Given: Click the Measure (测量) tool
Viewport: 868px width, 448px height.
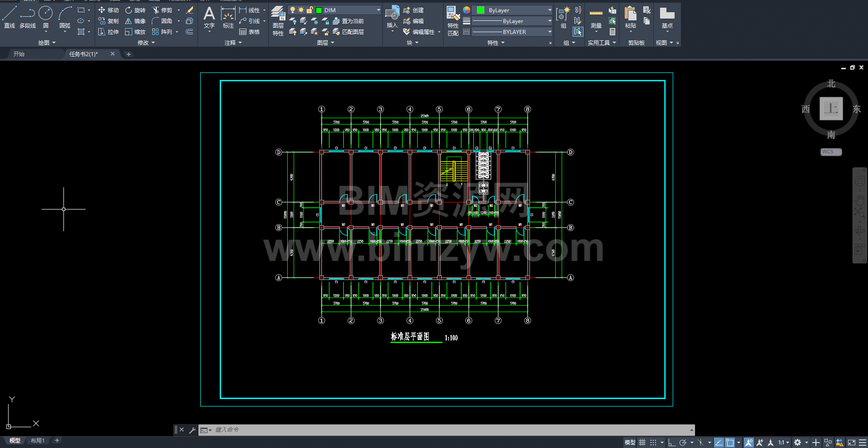Looking at the screenshot, I should pos(596,18).
